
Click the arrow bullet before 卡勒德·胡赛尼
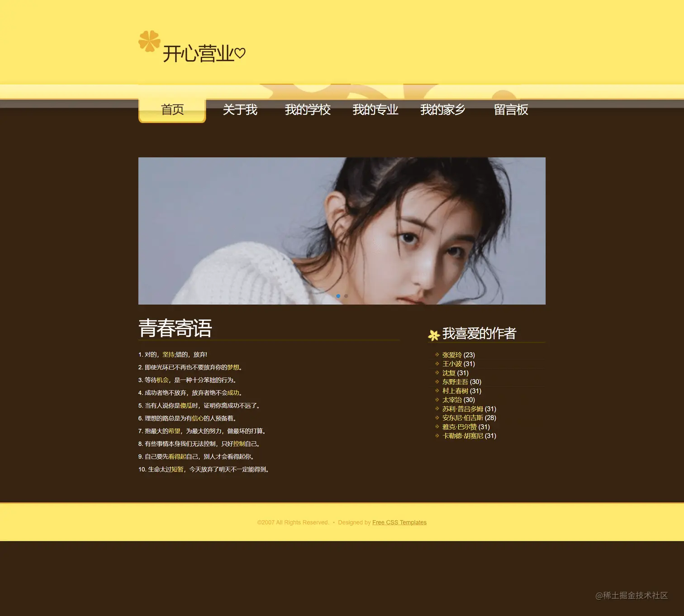(437, 436)
